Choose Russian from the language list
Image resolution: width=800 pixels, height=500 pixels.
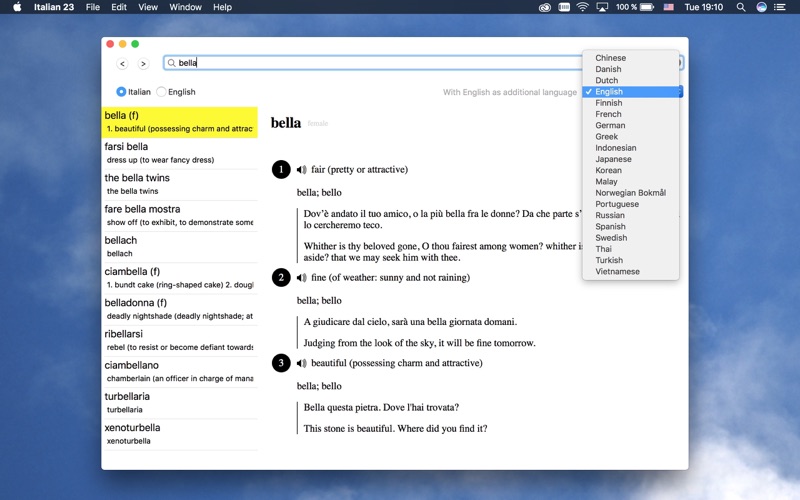coord(631,215)
